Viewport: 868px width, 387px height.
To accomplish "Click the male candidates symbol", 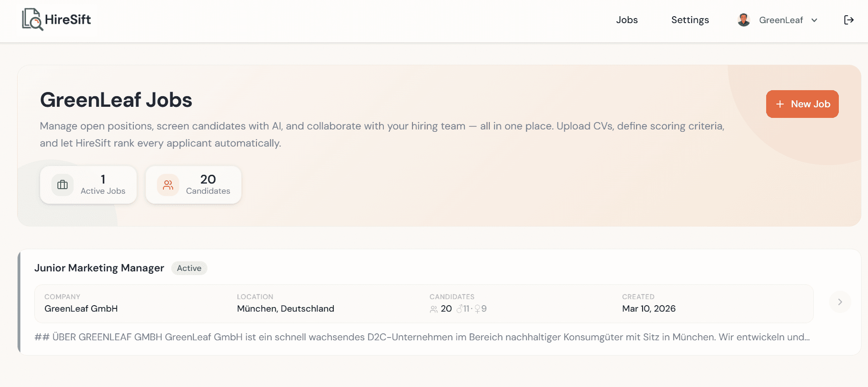I will [459, 308].
